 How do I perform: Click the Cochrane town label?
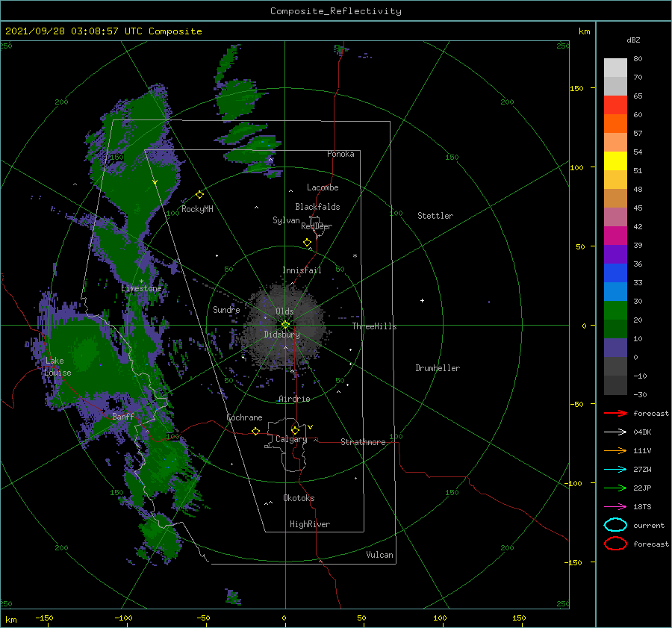click(x=244, y=417)
